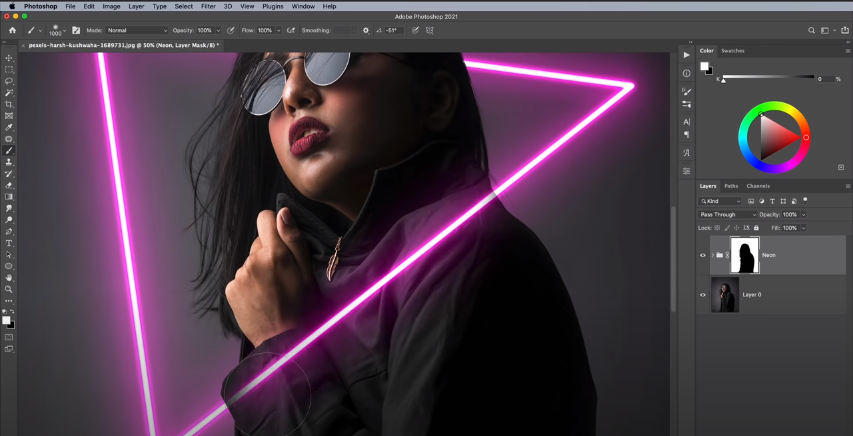Hide Layer 0 visibility eye
The image size is (853, 436).
(x=702, y=295)
